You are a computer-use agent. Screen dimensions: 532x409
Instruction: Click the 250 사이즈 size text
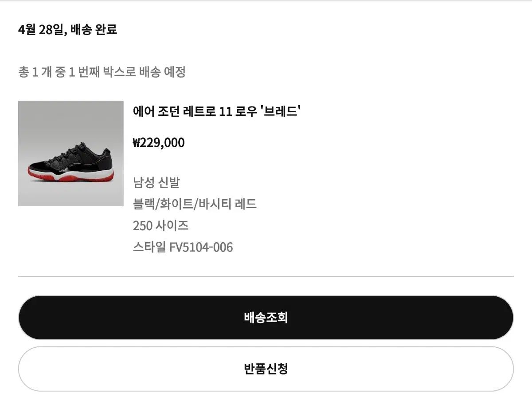coord(160,225)
